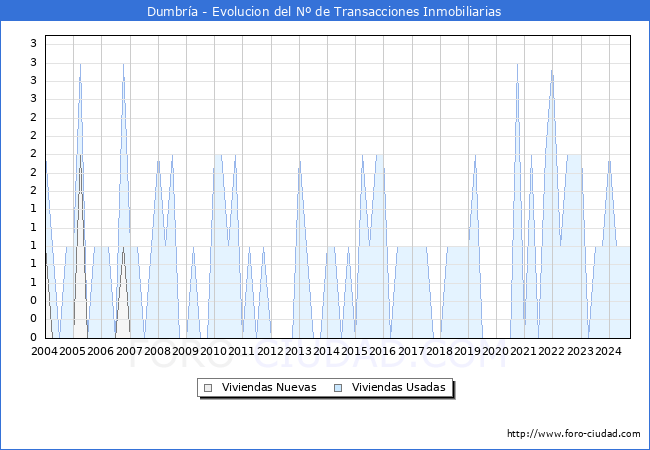Click the Viviendas Nuevas legend swatch
The height and width of the screenshot is (450, 650).
click(208, 388)
